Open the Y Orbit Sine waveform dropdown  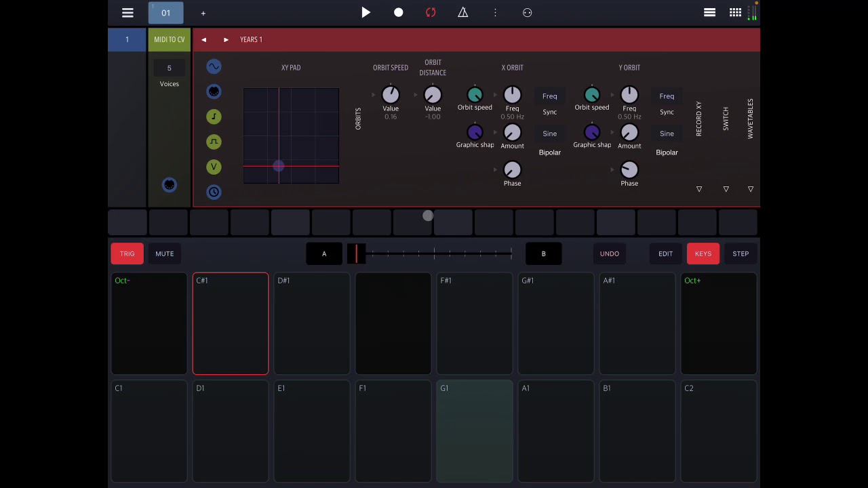click(667, 134)
